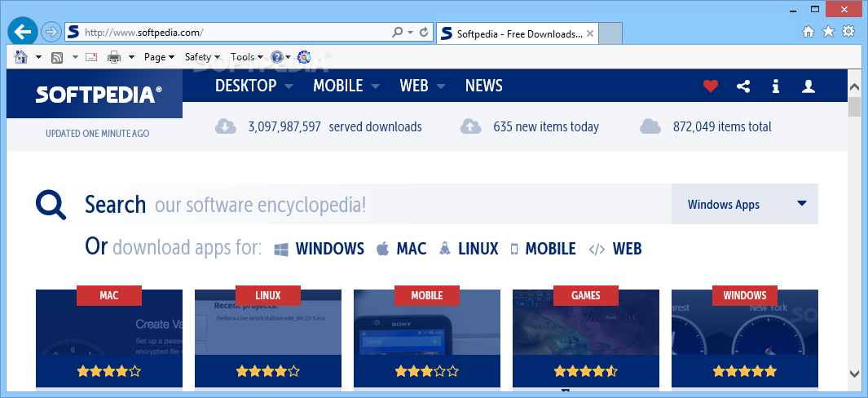Open the MAC featured thumbnail
This screenshot has width=868, height=398.
pyautogui.click(x=109, y=337)
